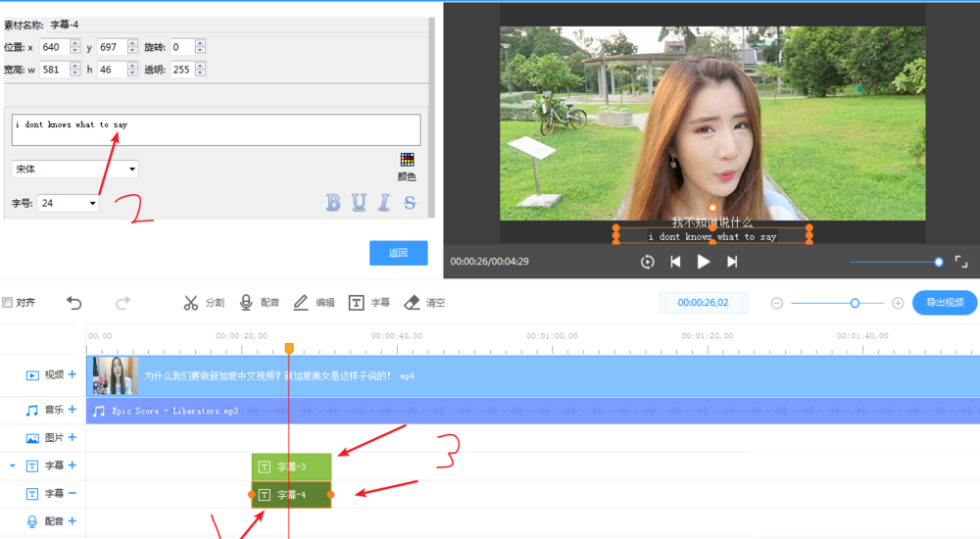Click the dubbing (配音) microphone toolbar icon
Screen dimensions: 980x539
tap(247, 303)
